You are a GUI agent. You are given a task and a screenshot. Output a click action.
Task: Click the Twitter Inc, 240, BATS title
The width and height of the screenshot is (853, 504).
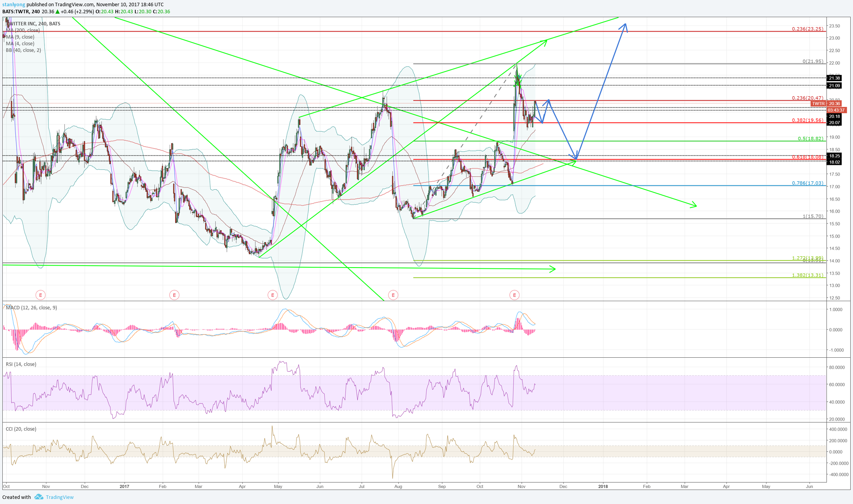[33, 24]
